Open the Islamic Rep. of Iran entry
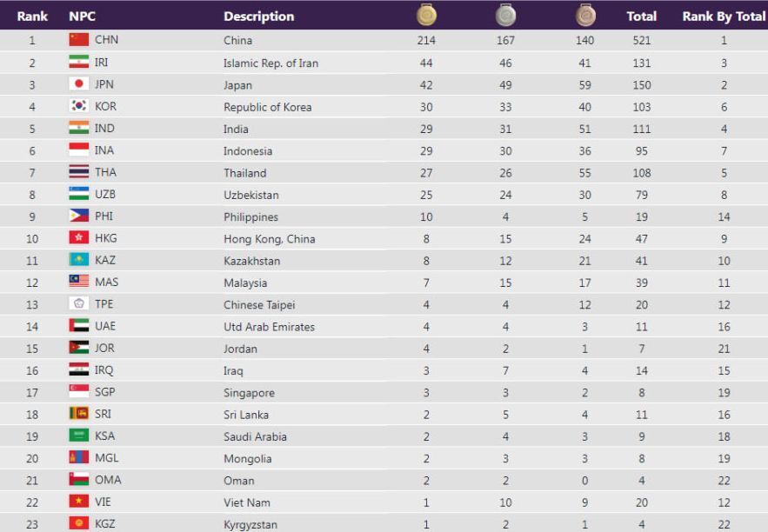Viewport: 768px width, 532px height. click(270, 63)
